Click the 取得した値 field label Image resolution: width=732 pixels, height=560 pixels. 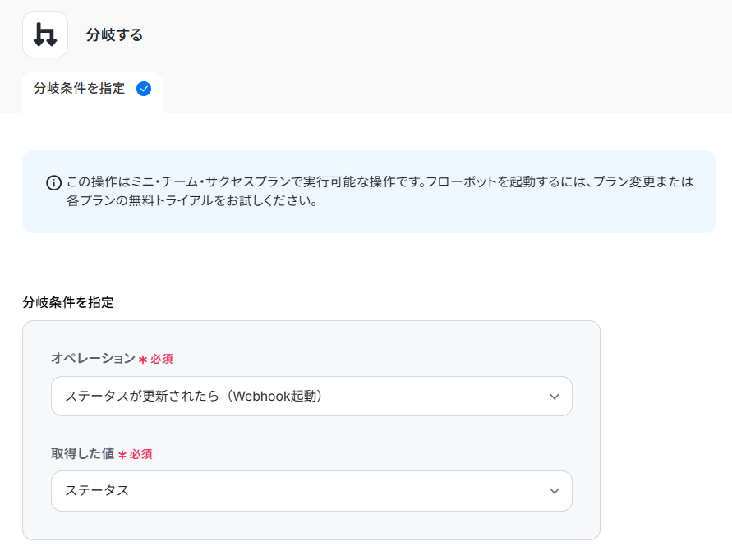[83, 453]
